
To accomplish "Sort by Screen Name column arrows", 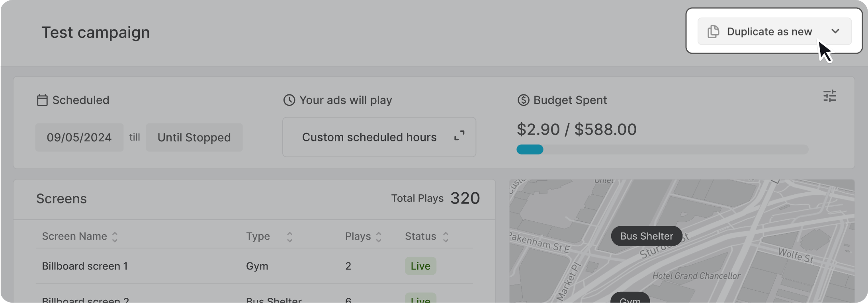I will coord(115,237).
